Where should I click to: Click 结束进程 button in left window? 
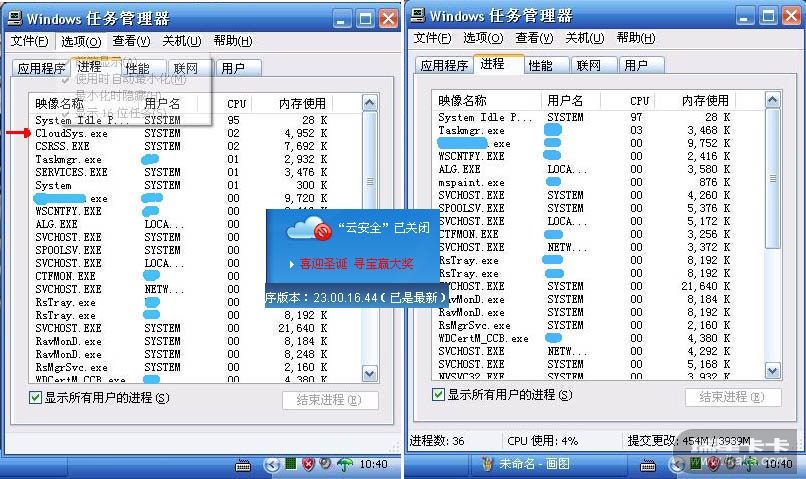click(330, 400)
